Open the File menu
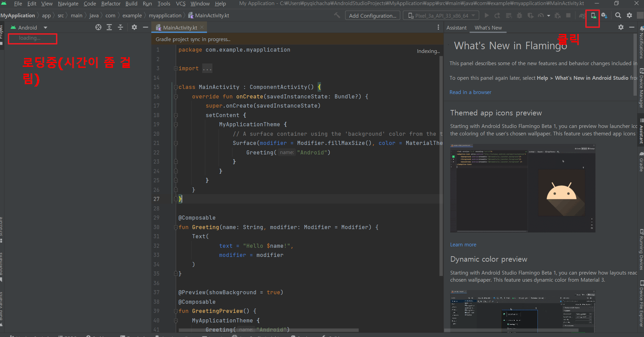This screenshot has height=337, width=644. tap(18, 3)
